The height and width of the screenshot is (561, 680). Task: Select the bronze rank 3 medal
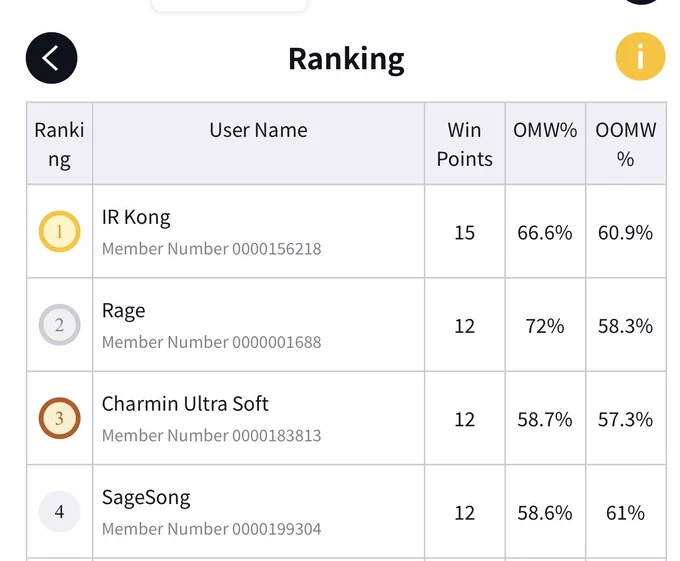(59, 418)
